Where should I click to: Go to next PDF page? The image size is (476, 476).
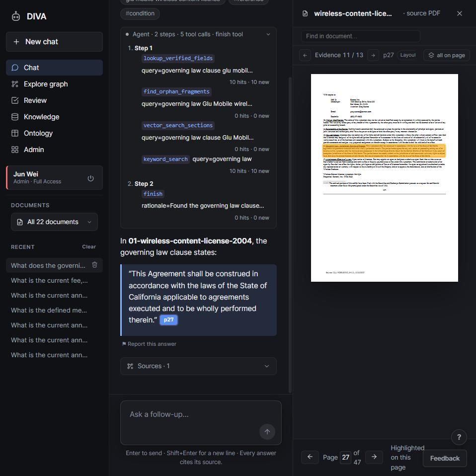(x=374, y=457)
